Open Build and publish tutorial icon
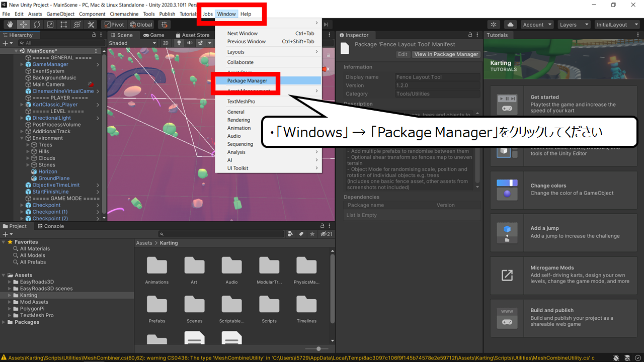The height and width of the screenshot is (362, 644). [x=507, y=318]
